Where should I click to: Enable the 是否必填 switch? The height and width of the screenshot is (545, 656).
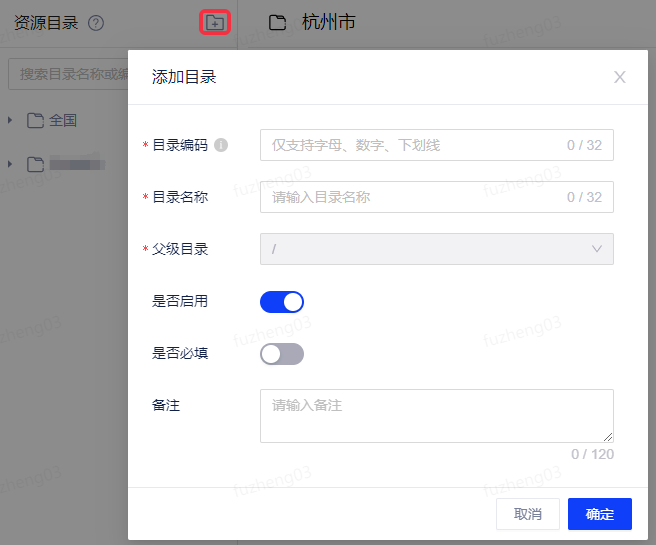pyautogui.click(x=282, y=354)
